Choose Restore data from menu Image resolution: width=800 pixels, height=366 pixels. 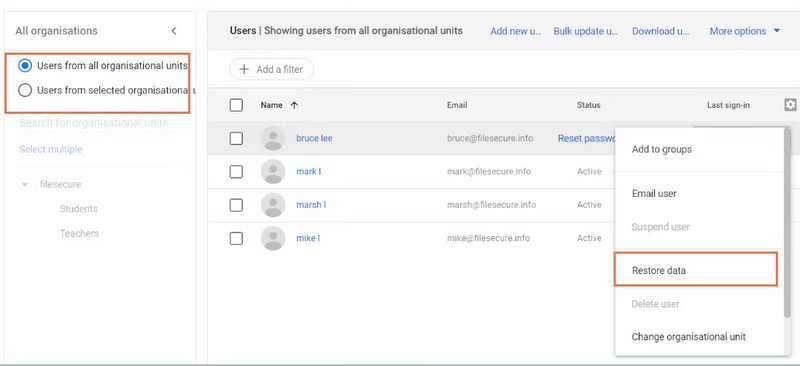(696, 269)
